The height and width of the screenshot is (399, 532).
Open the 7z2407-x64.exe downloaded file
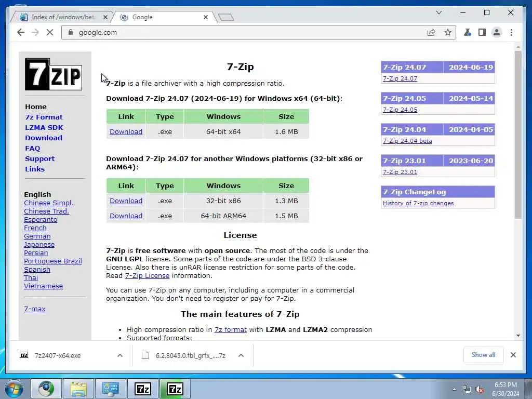[58, 355]
